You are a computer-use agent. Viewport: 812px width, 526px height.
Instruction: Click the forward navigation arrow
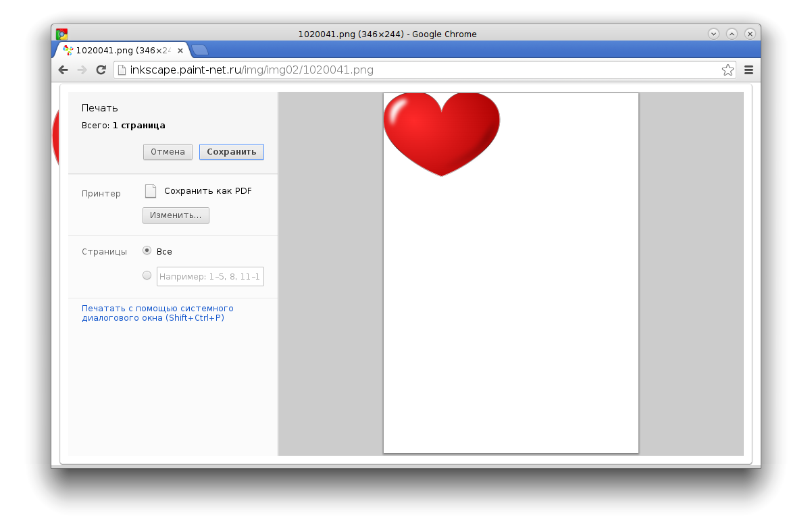[x=82, y=70]
